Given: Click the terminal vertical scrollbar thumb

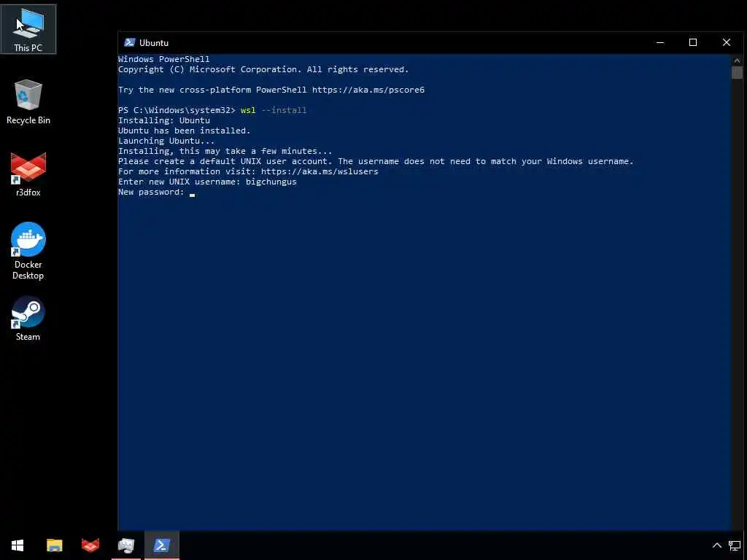Looking at the screenshot, I should click(737, 72).
